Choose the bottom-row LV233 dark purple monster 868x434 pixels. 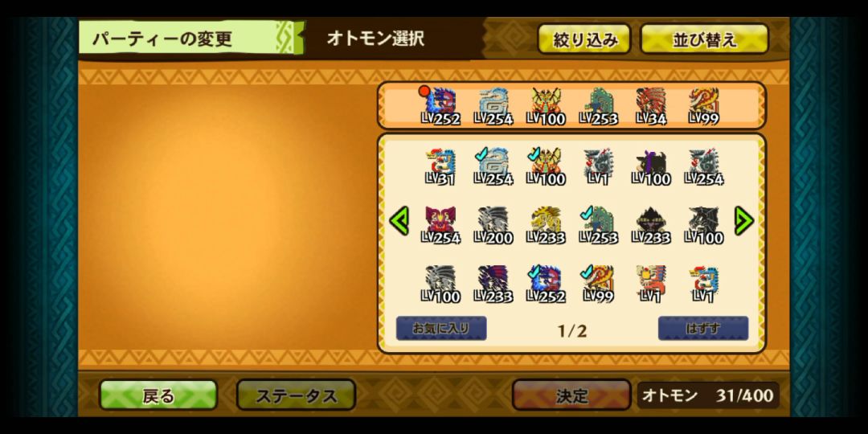pyautogui.click(x=493, y=284)
